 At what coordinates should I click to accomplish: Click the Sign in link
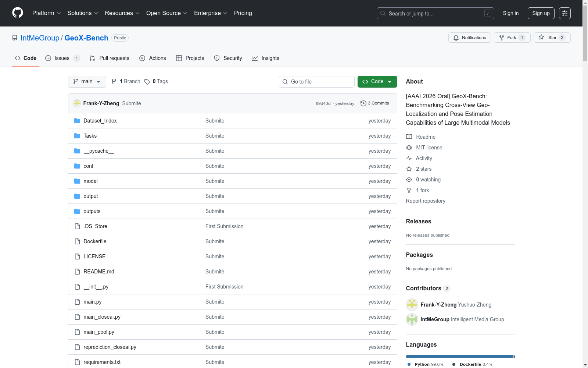click(x=511, y=13)
